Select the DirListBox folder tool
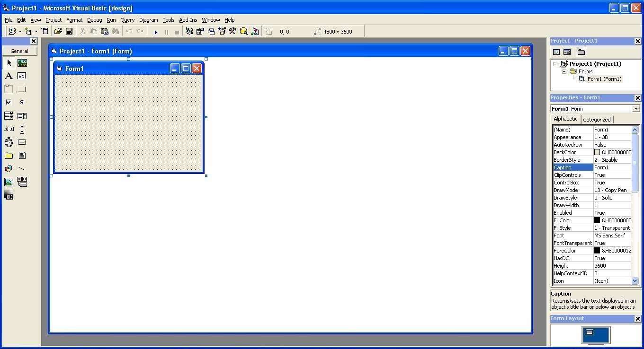 click(x=9, y=156)
